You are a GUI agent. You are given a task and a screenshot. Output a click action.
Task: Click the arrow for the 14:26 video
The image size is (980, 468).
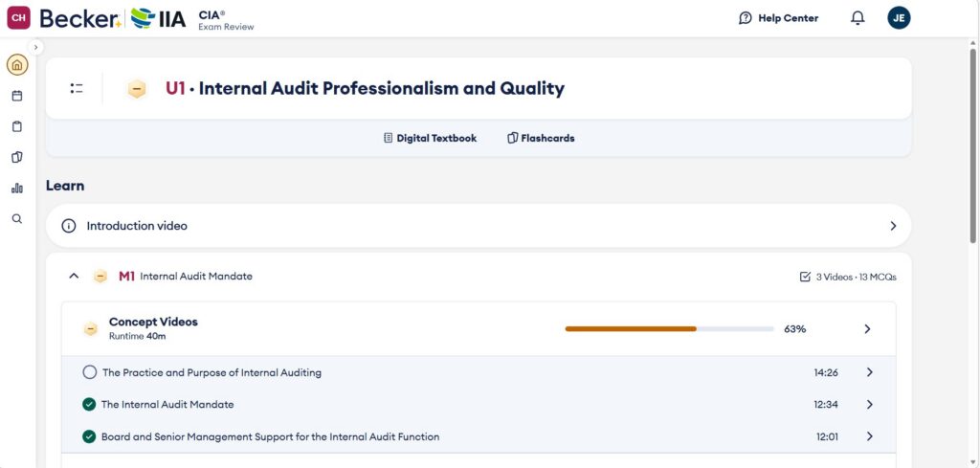(869, 372)
